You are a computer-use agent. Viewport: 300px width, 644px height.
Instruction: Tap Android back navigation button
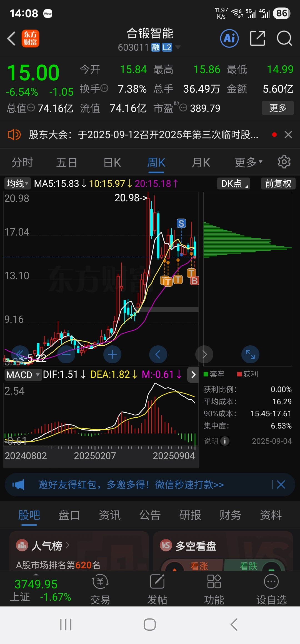tap(234, 625)
